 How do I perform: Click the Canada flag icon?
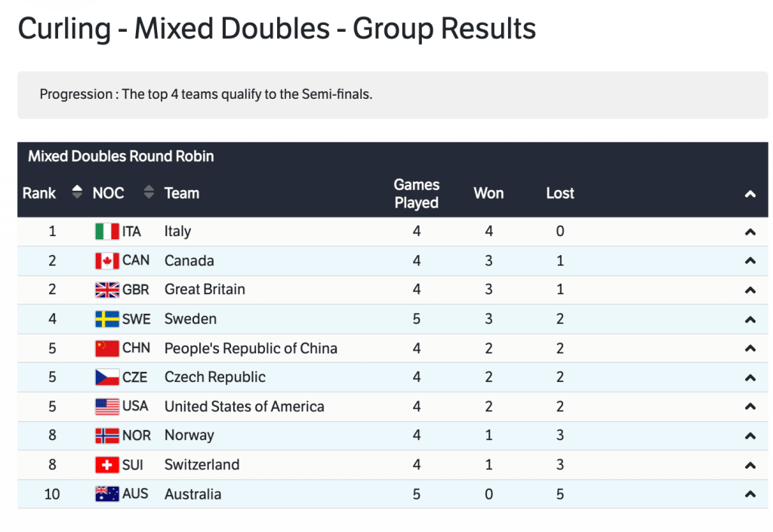click(x=106, y=261)
